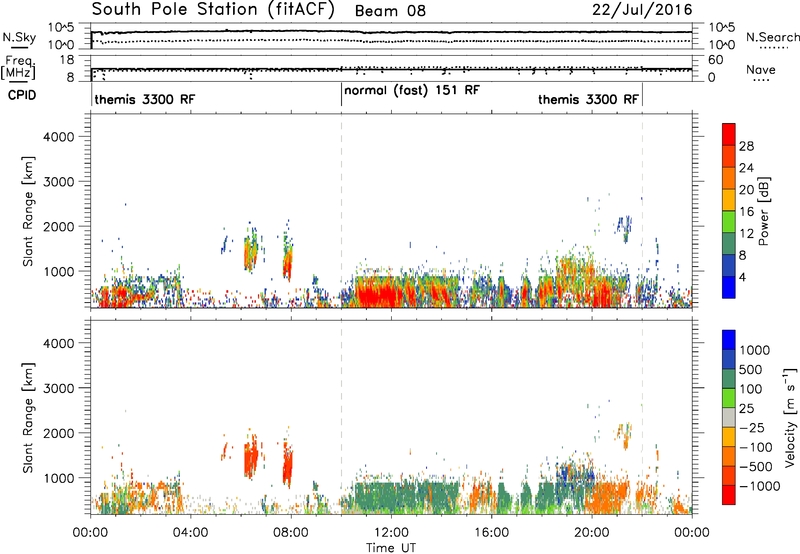The image size is (800, 554).
Task: Click the date '22/Jul/2016'
Action: [642, 10]
